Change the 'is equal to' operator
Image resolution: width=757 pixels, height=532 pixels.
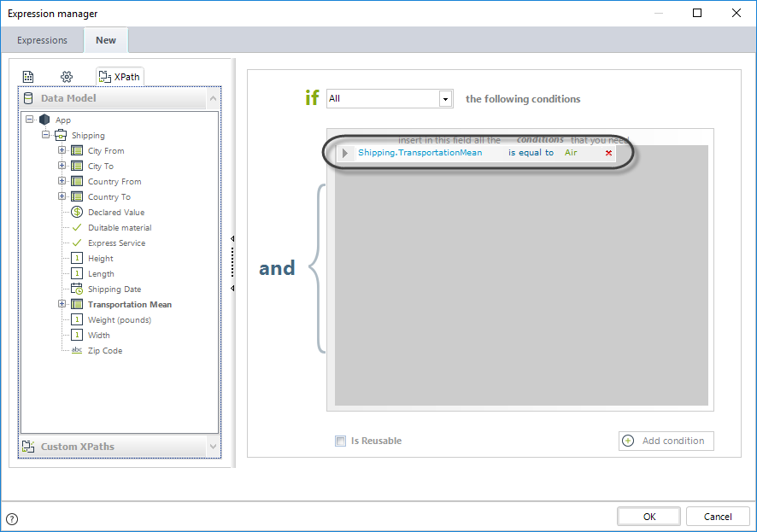coord(531,152)
